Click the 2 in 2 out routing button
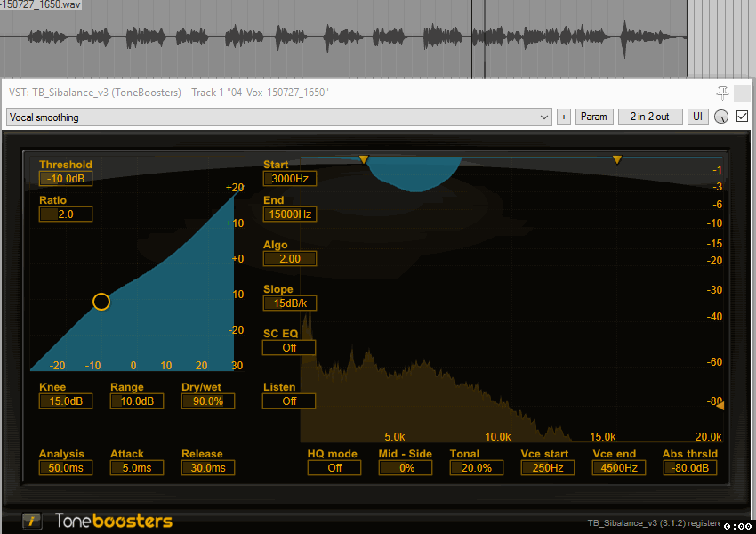 [x=650, y=117]
